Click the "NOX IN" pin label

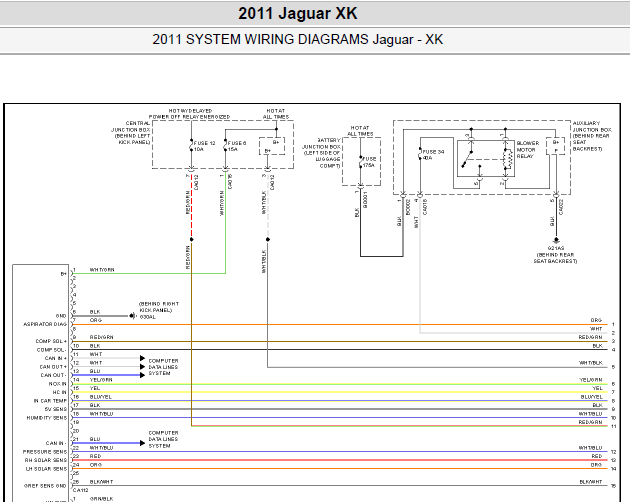(58, 384)
